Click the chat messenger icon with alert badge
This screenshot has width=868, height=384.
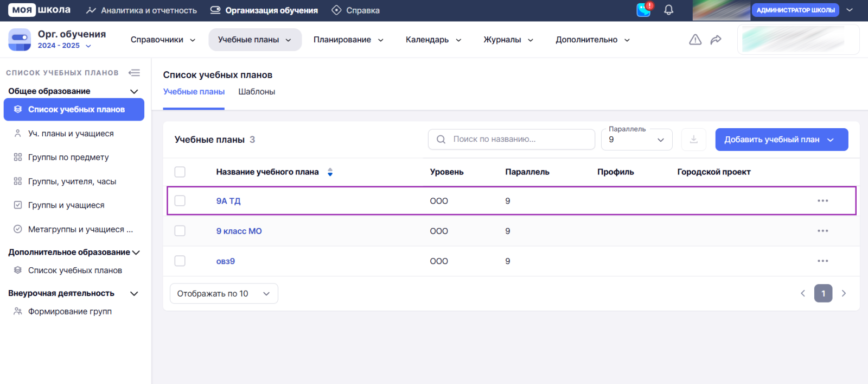(644, 10)
